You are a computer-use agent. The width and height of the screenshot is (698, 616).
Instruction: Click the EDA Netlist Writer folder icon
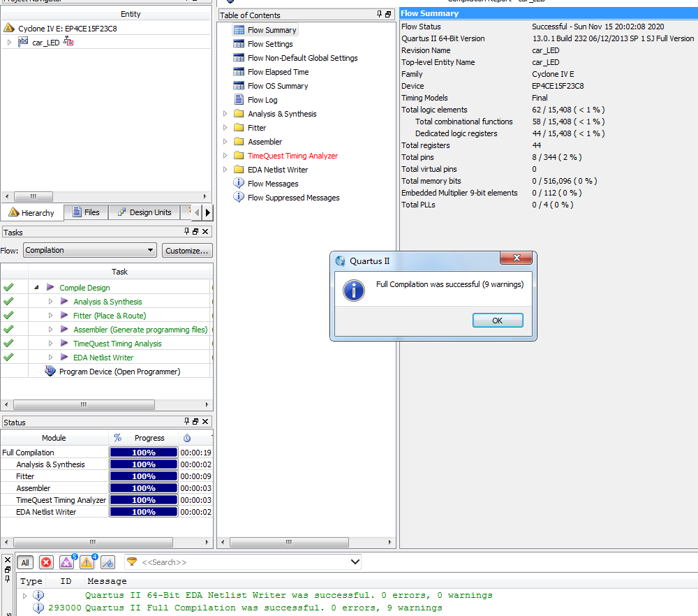tap(239, 169)
